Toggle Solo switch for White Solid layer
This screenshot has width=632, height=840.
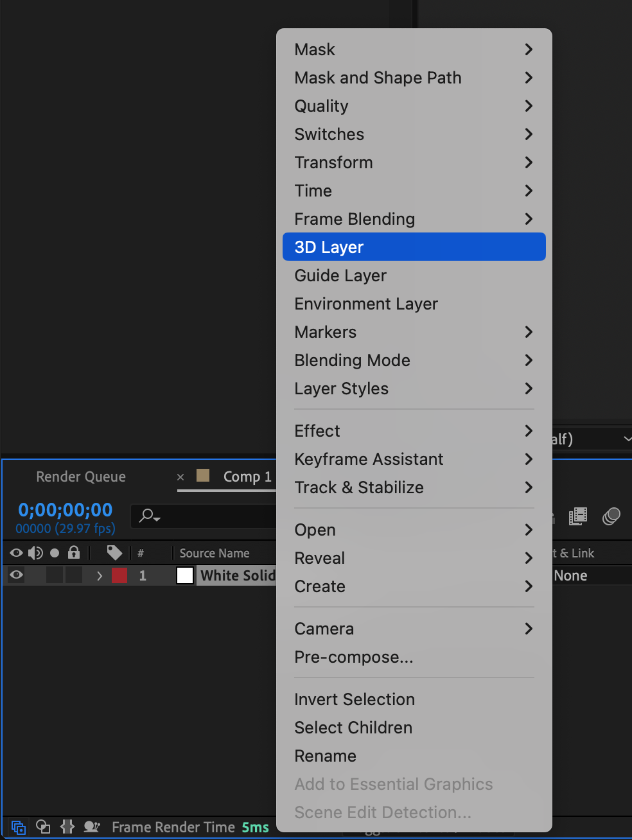tap(55, 575)
